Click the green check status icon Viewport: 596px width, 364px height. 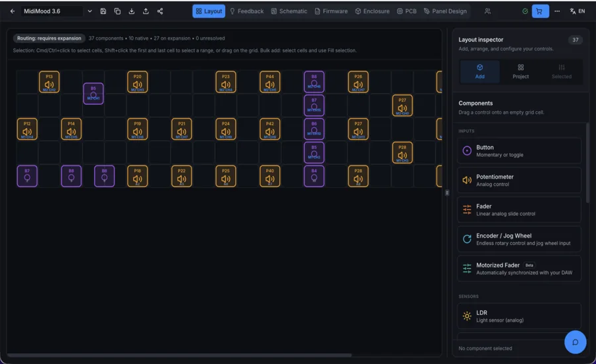tap(525, 11)
